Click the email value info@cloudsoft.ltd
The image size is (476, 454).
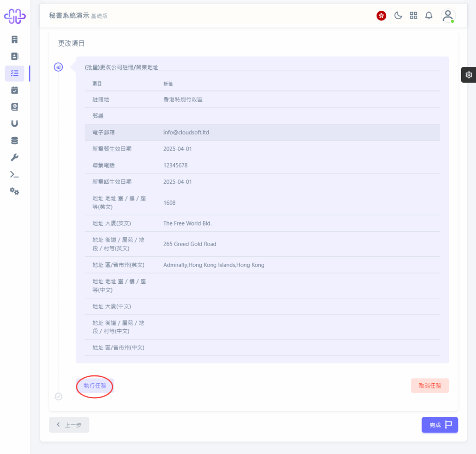tap(186, 133)
